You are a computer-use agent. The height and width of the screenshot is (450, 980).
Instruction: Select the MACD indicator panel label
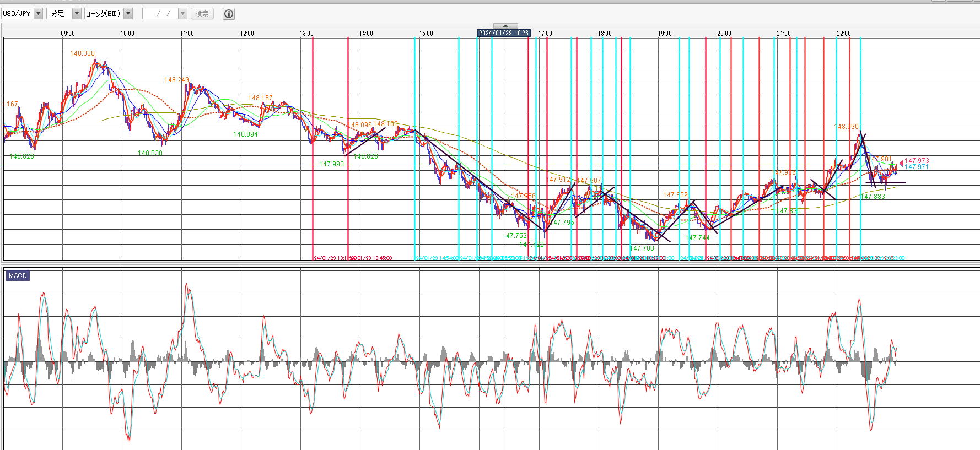pyautogui.click(x=18, y=276)
